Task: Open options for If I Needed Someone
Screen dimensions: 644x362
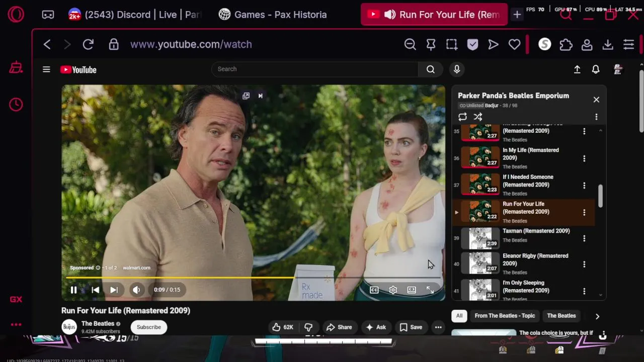Action: pyautogui.click(x=584, y=186)
